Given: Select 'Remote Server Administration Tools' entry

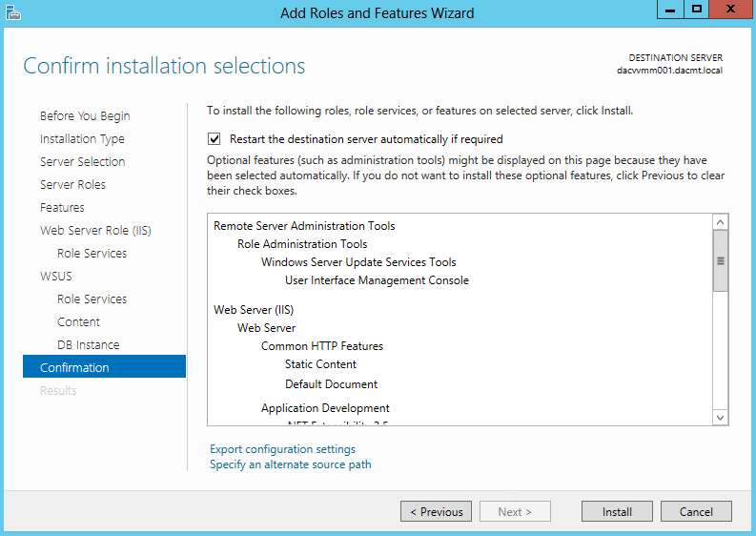Looking at the screenshot, I should pos(304,226).
